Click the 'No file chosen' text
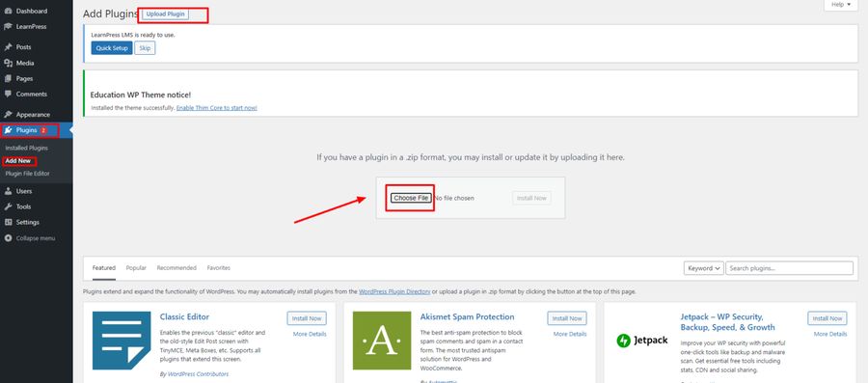Image resolution: width=868 pixels, height=383 pixels. tap(454, 198)
